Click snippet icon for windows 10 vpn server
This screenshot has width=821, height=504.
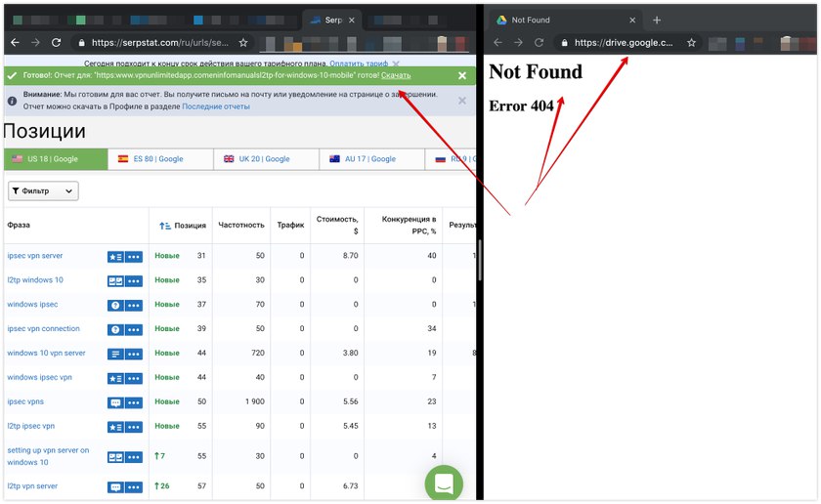[115, 355]
